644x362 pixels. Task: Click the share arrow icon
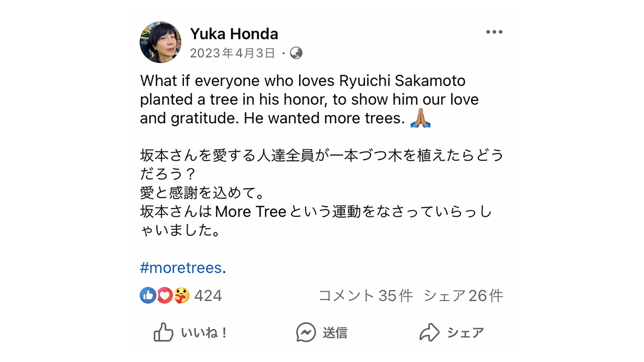coord(429,332)
